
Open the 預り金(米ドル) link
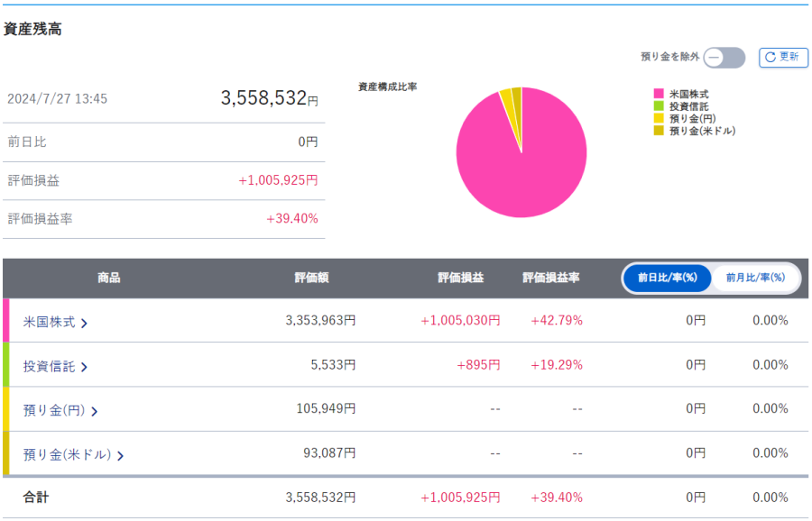tap(67, 455)
